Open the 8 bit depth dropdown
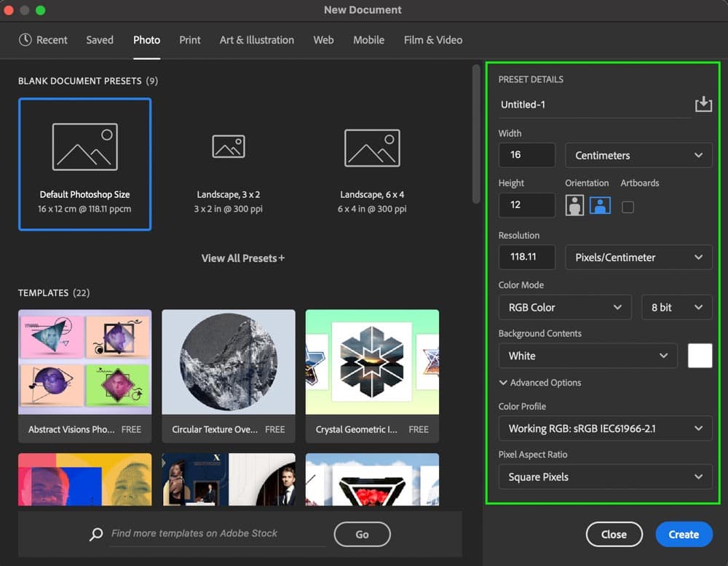 677,307
